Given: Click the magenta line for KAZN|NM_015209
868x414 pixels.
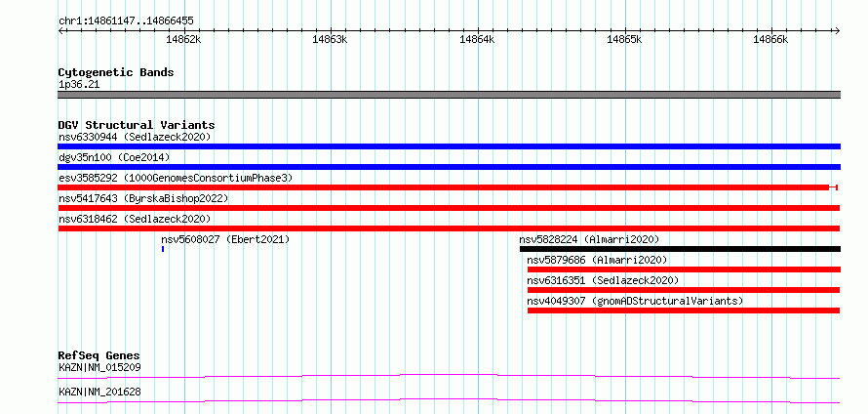Looking at the screenshot, I should pos(449,376).
